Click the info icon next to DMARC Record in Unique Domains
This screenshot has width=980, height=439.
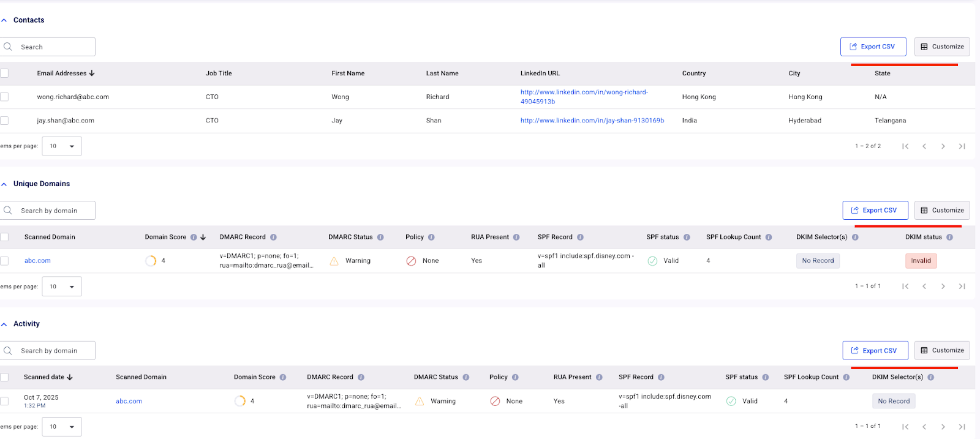coord(273,237)
